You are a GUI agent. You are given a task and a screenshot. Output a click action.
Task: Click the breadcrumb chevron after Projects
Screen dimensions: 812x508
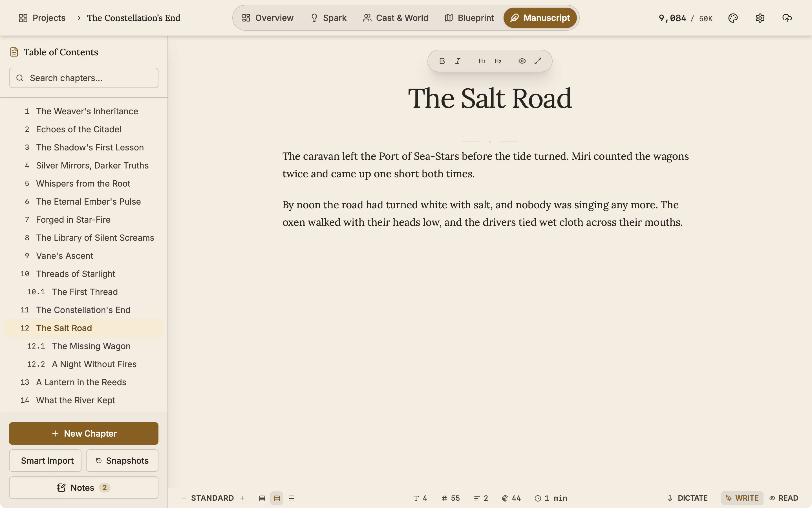[x=78, y=18]
